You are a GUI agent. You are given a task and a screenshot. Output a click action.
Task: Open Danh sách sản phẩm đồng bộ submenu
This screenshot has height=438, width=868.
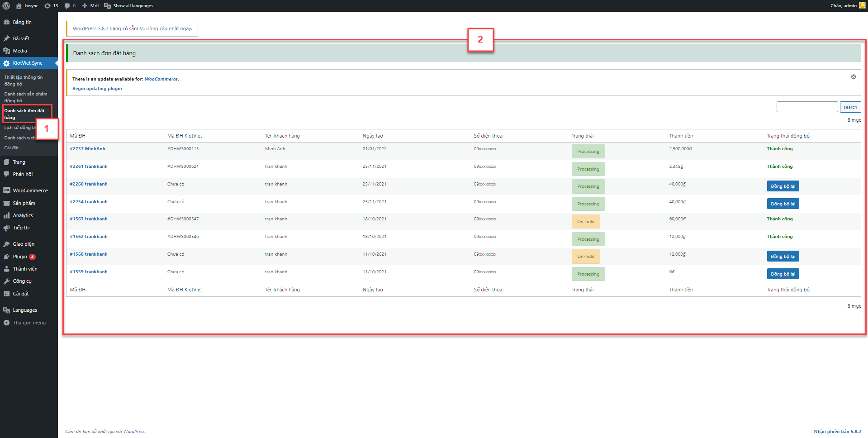coord(25,97)
